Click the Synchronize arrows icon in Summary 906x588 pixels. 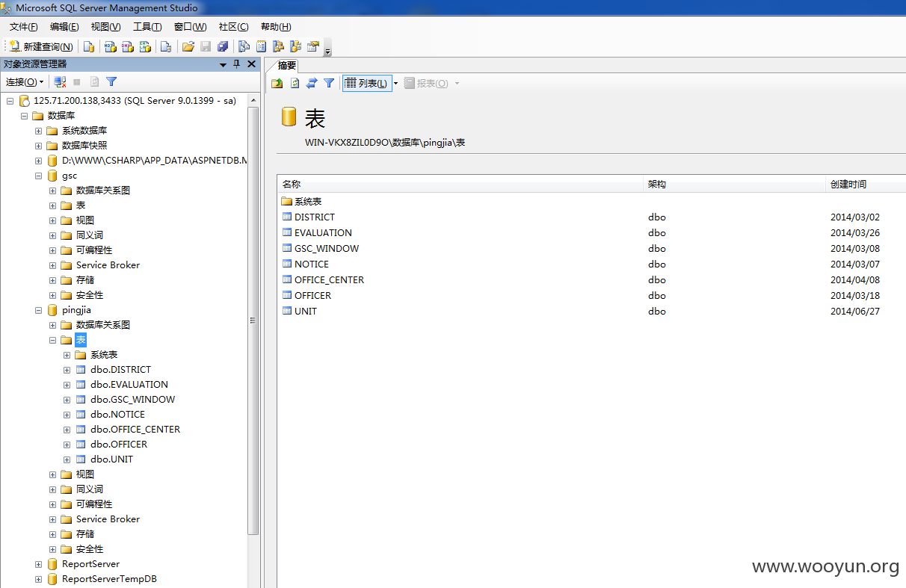click(312, 83)
